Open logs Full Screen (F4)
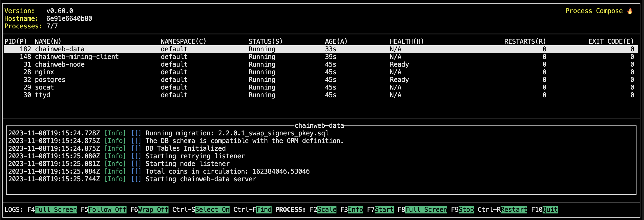Image resolution: width=644 pixels, height=220 pixels. 56,210
